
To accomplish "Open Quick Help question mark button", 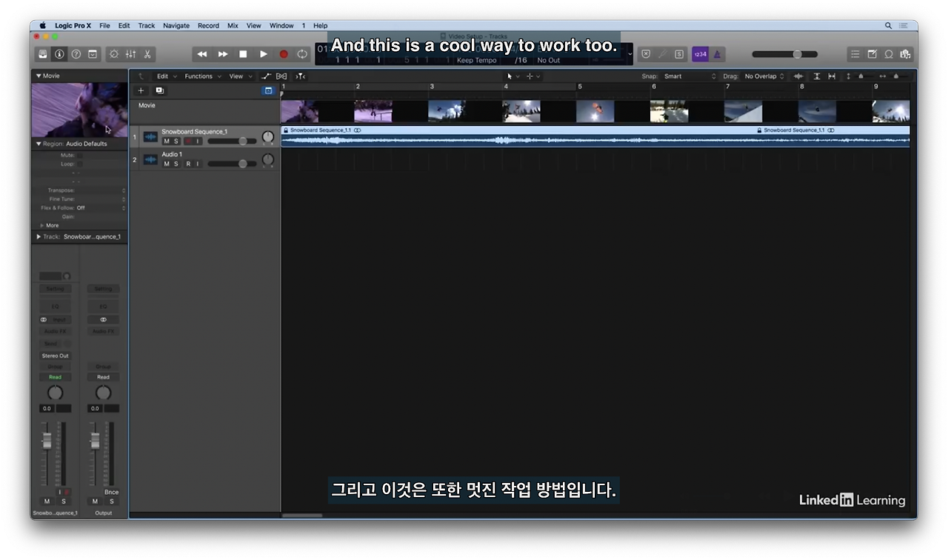I will [76, 54].
